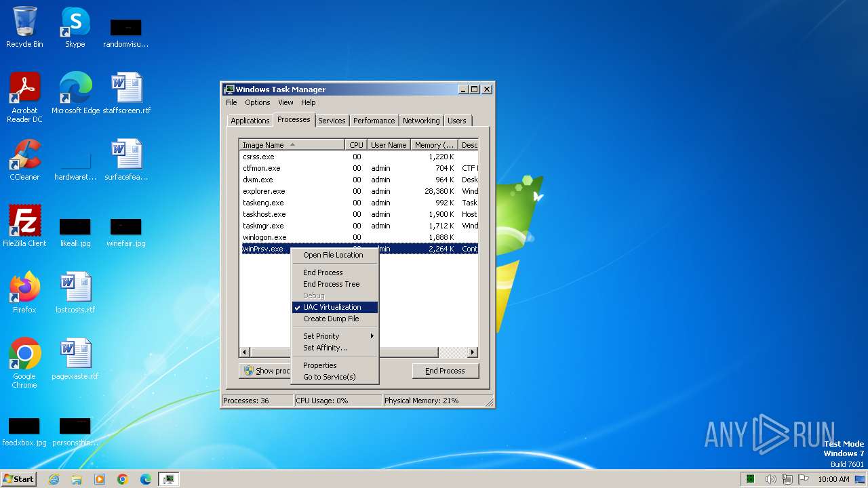Choose Create Dump File option

[x=334, y=319]
